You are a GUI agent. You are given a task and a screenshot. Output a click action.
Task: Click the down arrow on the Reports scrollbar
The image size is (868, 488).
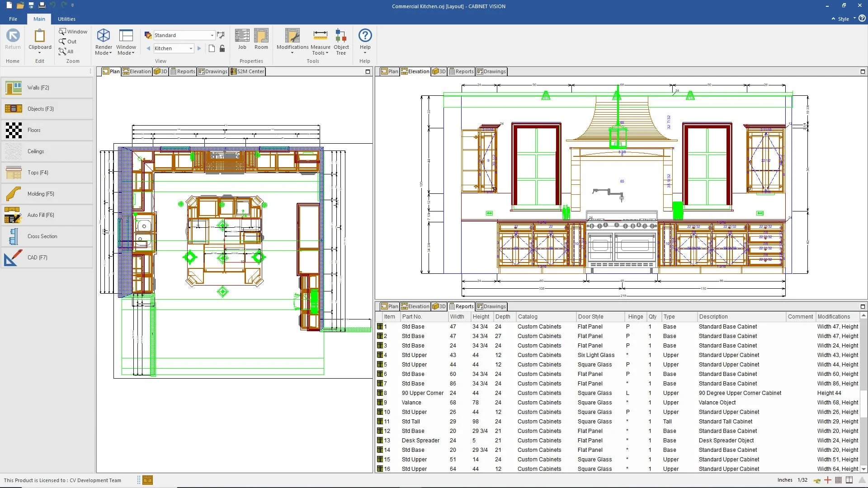(864, 470)
